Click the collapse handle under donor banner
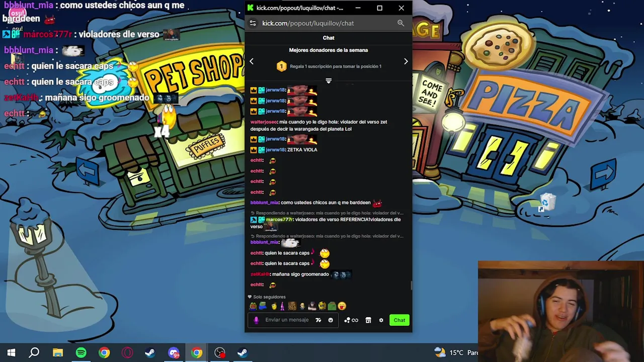644x362 pixels. point(329,80)
